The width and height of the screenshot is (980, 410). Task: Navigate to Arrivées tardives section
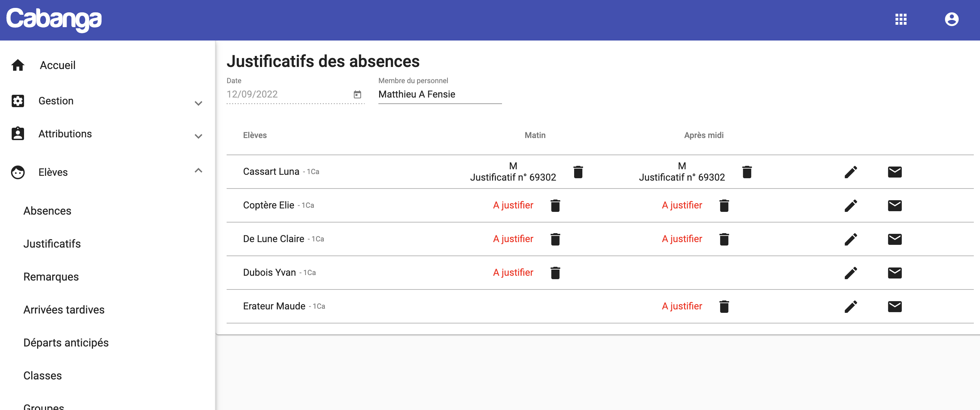tap(63, 309)
